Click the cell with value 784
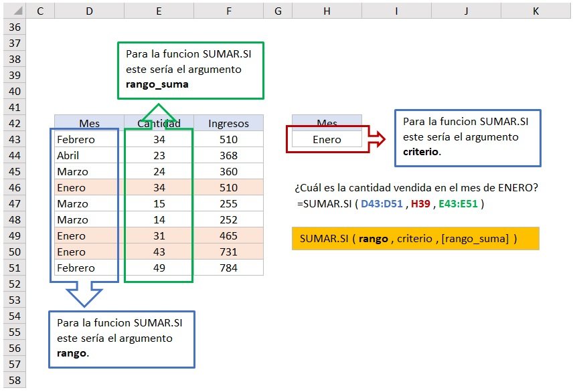 click(228, 268)
